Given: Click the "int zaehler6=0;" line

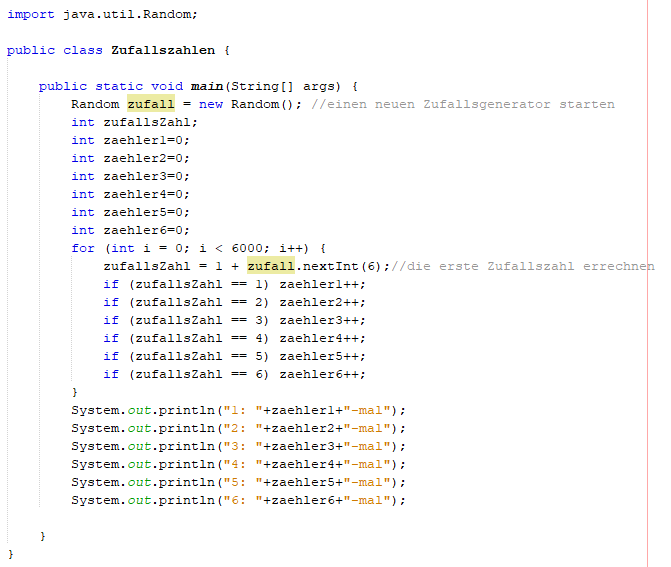Looking at the screenshot, I should (x=131, y=230).
